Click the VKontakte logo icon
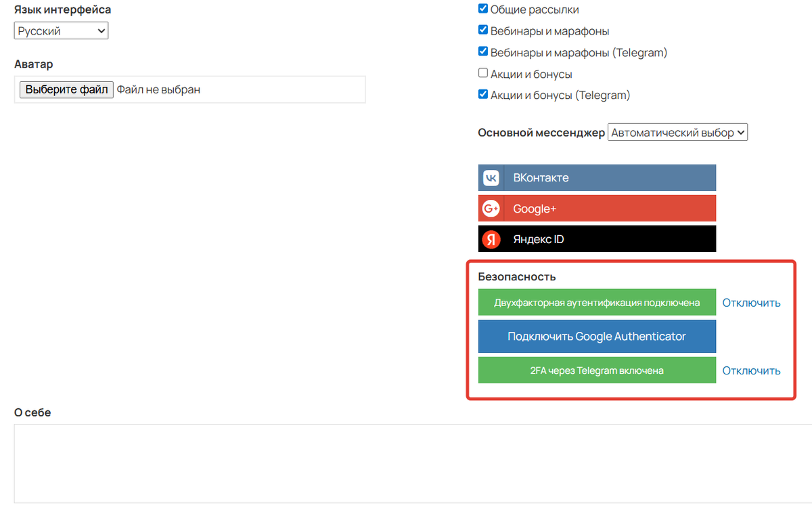 491,178
